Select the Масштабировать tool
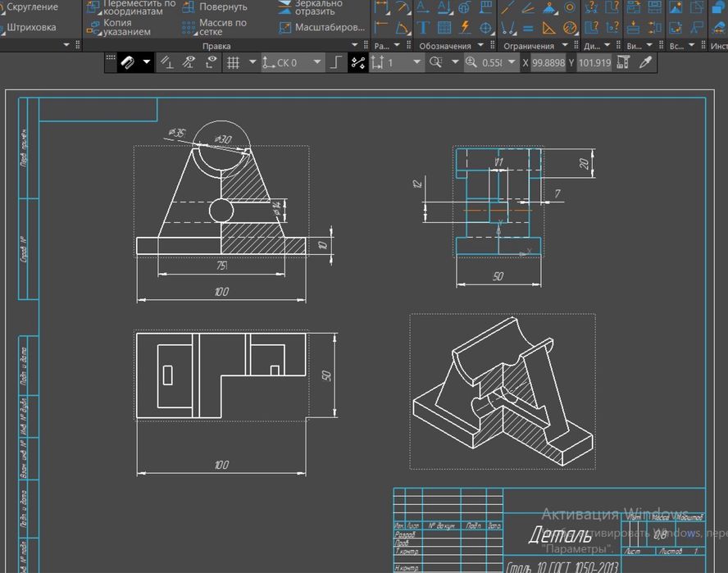Viewport: 728px width, 573px height. (x=321, y=27)
